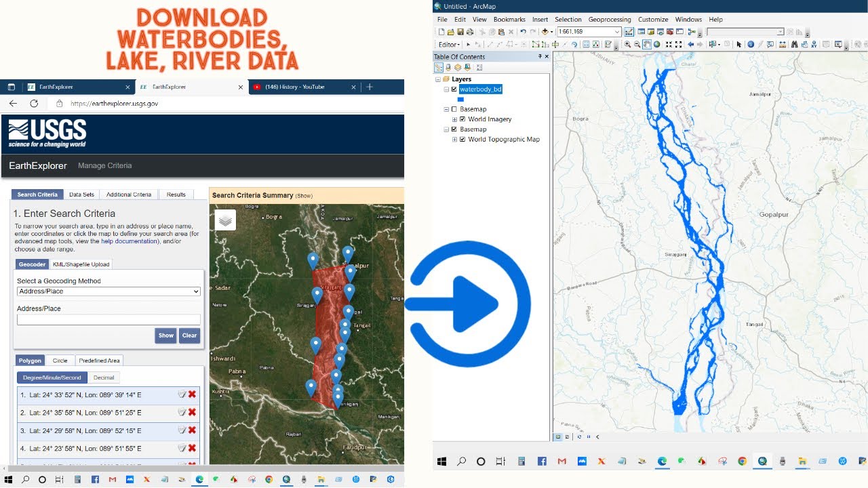Open the map scale dropdown showing 1:661,169

pyautogui.click(x=617, y=32)
